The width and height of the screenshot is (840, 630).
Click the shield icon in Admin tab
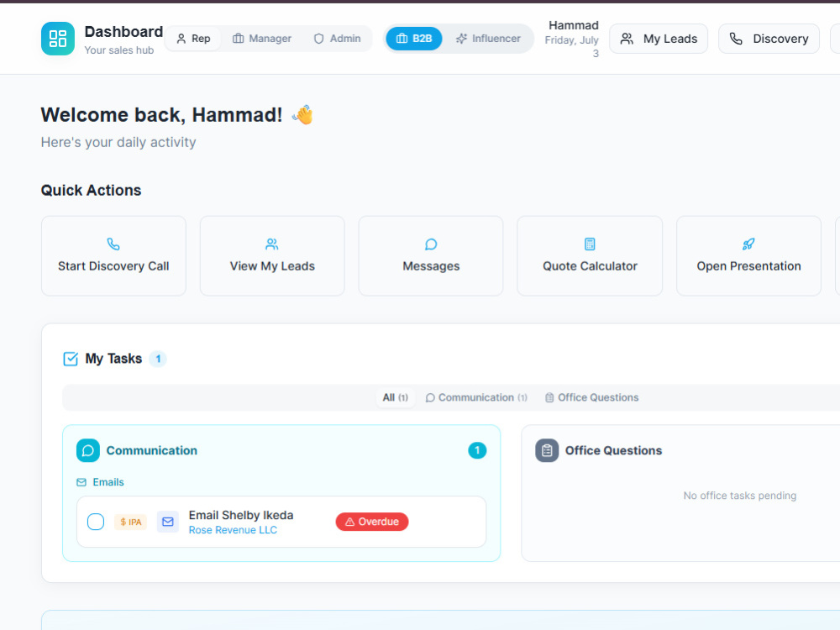click(318, 39)
